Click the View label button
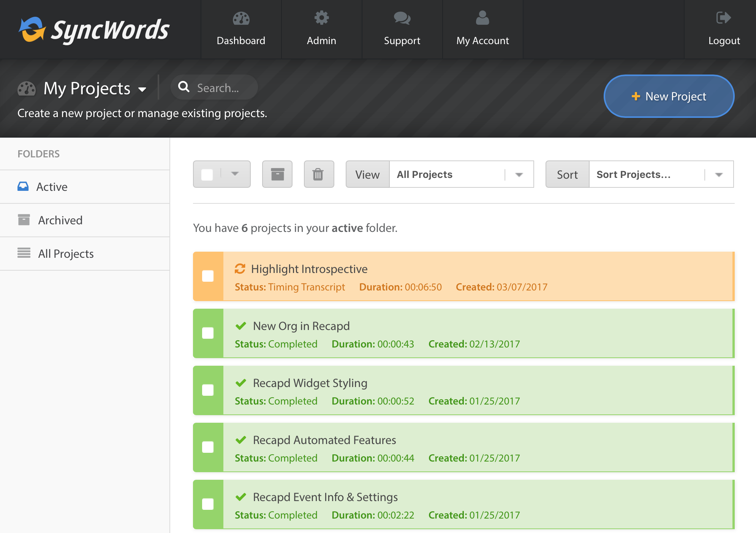The image size is (756, 533). click(x=367, y=174)
